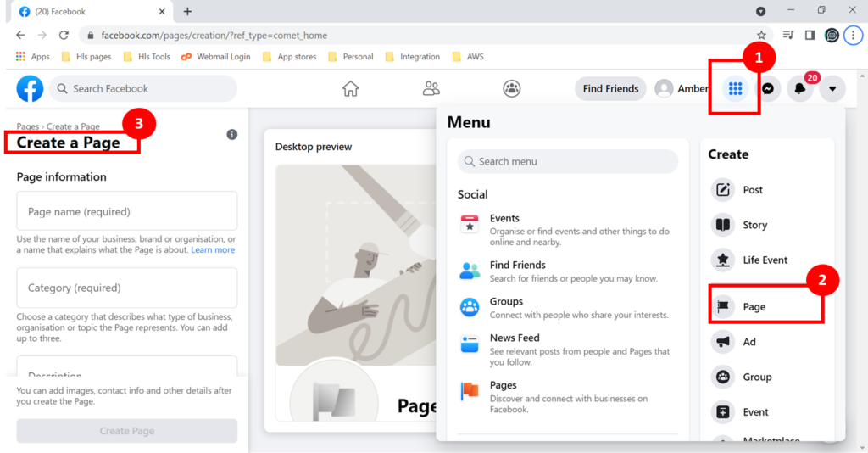Viewport: 868px width, 453px height.
Task: Click the browser address bar URL
Action: [214, 36]
